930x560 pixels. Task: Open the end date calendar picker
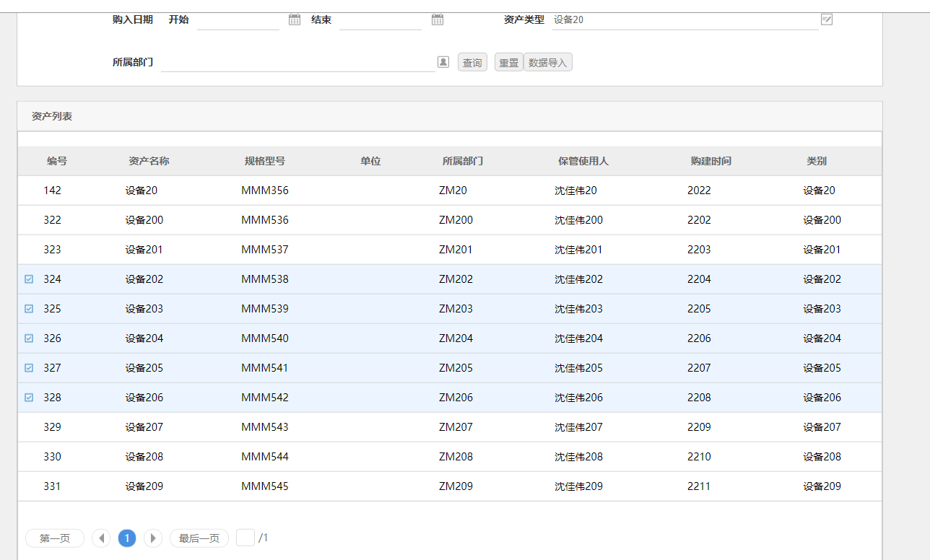tap(438, 19)
